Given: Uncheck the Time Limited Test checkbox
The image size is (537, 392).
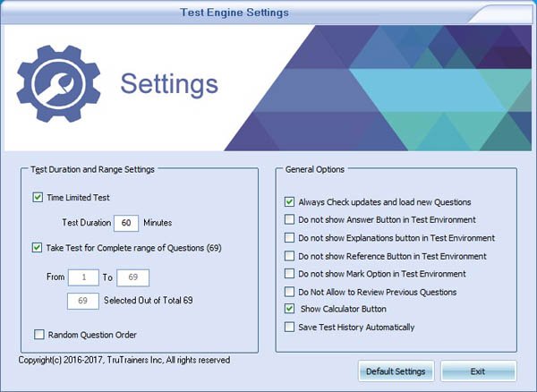Looking at the screenshot, I should 38,198.
